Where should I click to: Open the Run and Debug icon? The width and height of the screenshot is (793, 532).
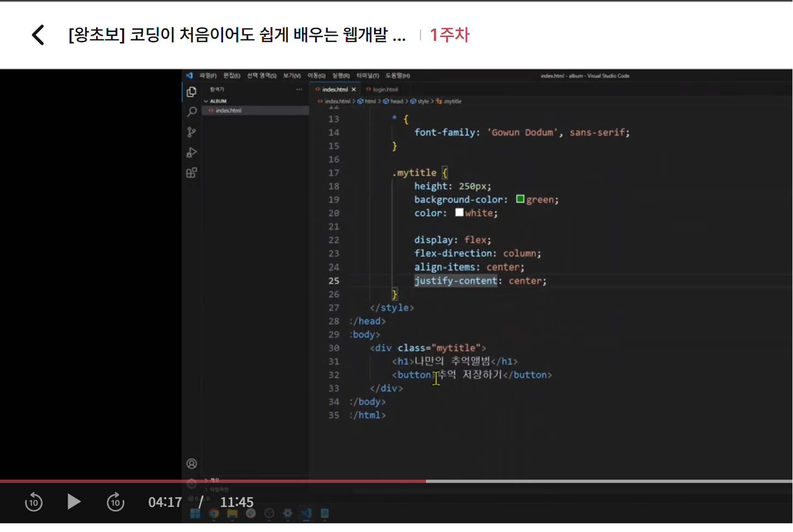(191, 153)
